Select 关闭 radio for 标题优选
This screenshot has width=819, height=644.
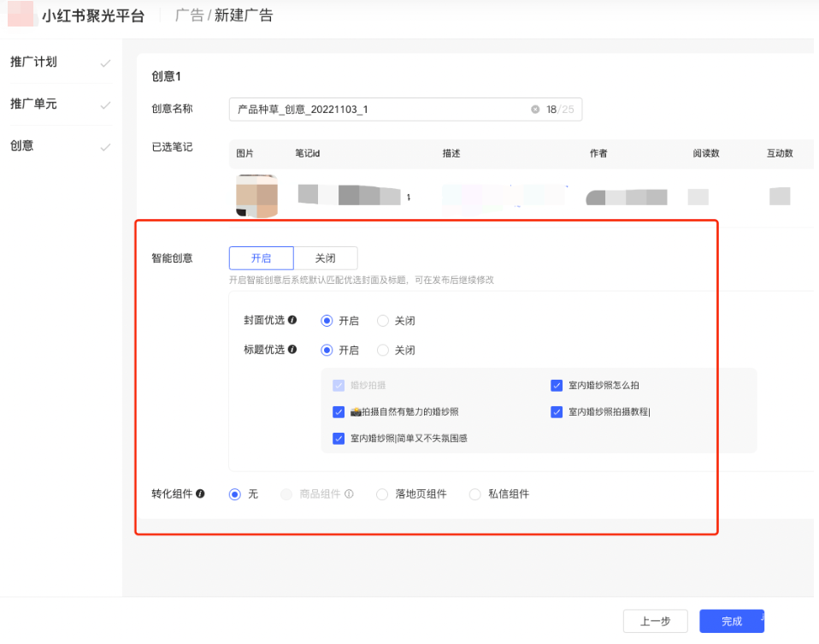point(381,350)
